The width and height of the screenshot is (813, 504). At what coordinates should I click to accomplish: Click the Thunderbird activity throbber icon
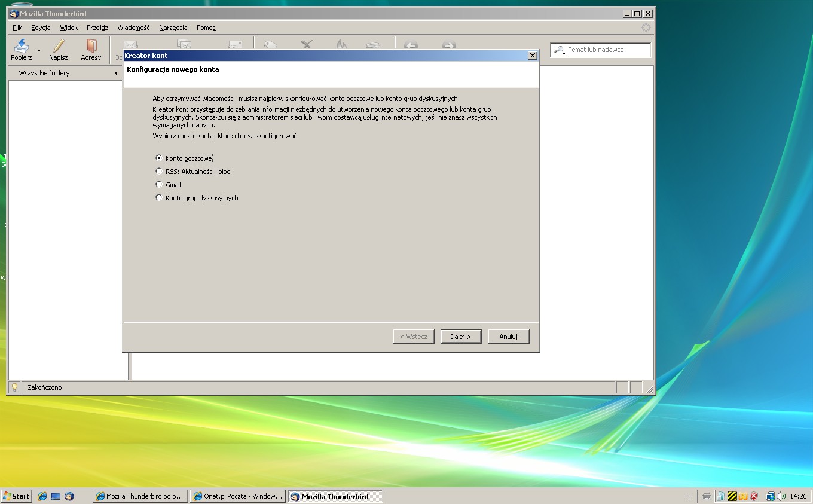tap(646, 28)
